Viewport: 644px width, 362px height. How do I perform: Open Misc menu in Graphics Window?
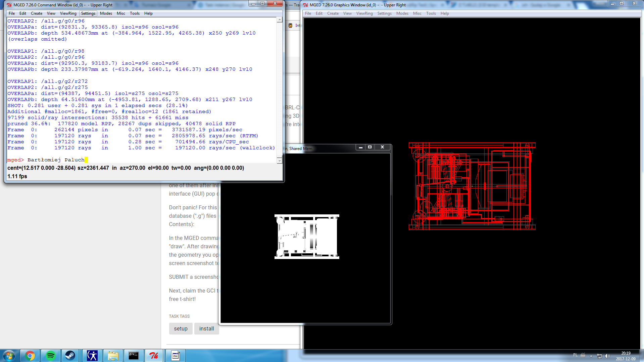pyautogui.click(x=417, y=13)
